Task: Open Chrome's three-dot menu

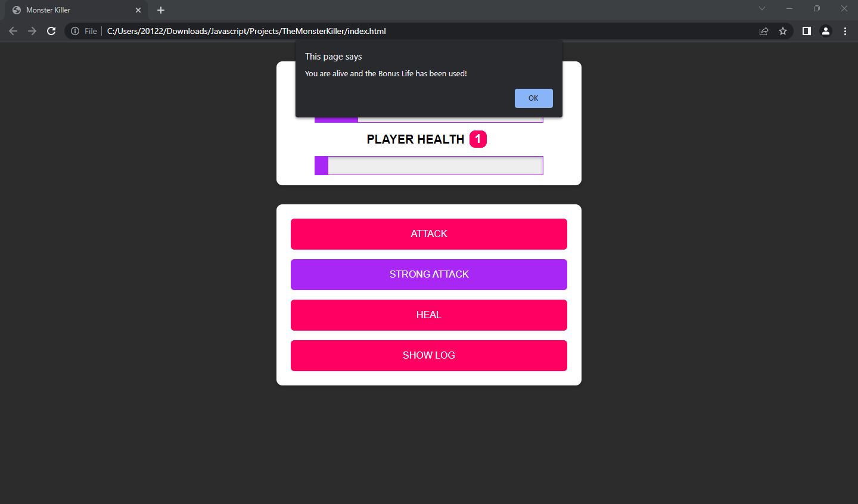Action: (x=845, y=31)
